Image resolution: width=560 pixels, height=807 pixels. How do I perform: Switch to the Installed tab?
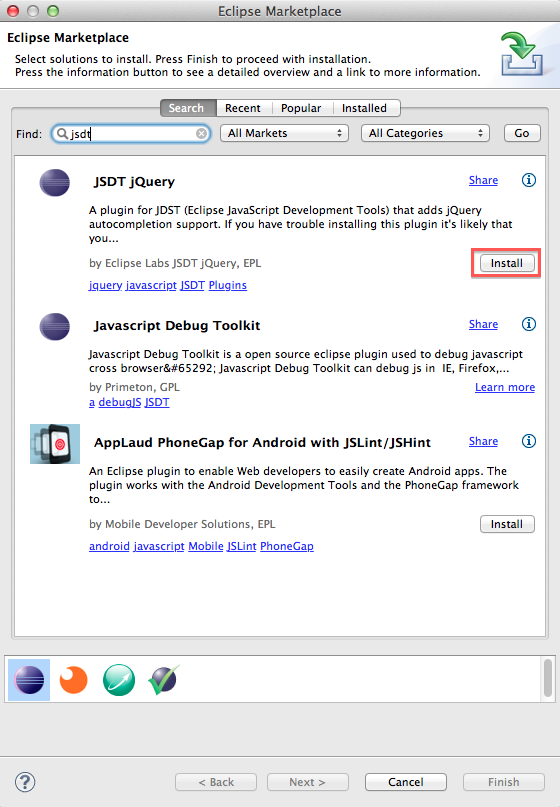click(364, 108)
